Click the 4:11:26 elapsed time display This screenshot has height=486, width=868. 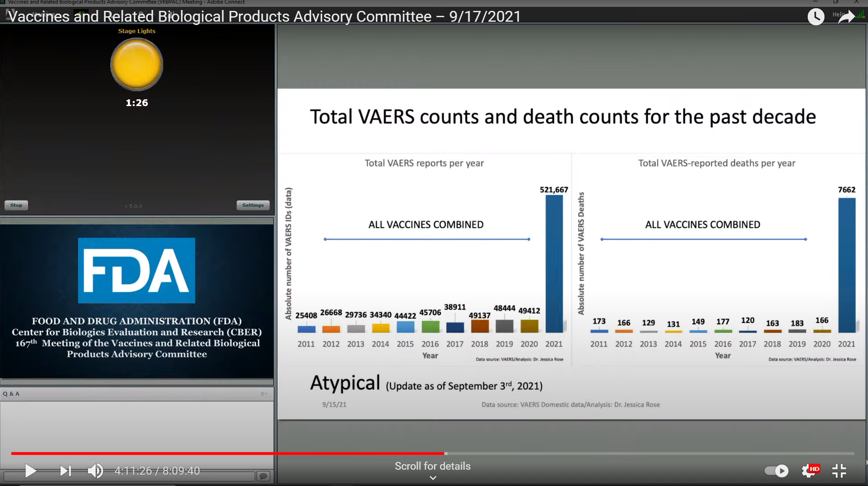[133, 471]
